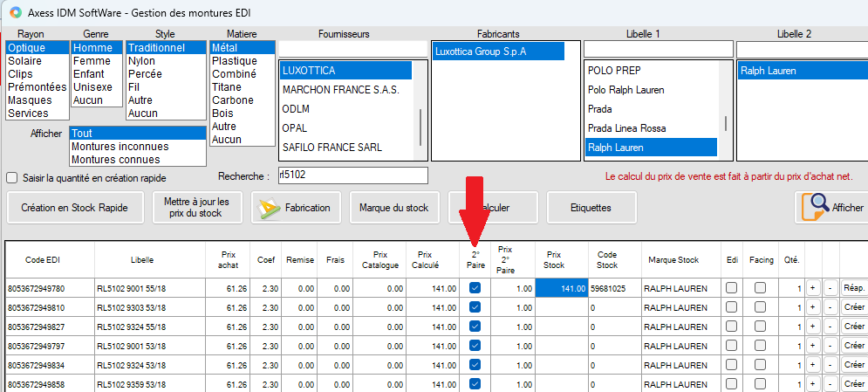Screen dimensions: 868x392
Task: Enable 'Saisir la quantité en création rapide' checkbox
Action: (x=12, y=177)
